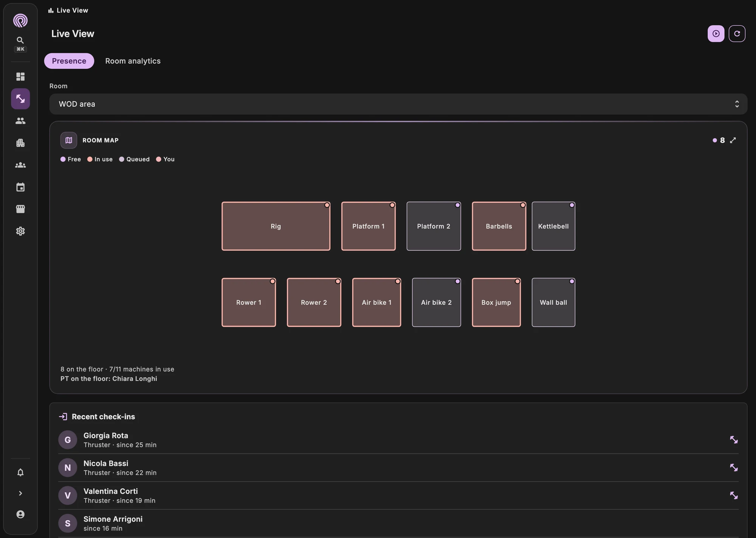This screenshot has height=538, width=756.
Task: Open the user account icon
Action: pyautogui.click(x=20, y=514)
